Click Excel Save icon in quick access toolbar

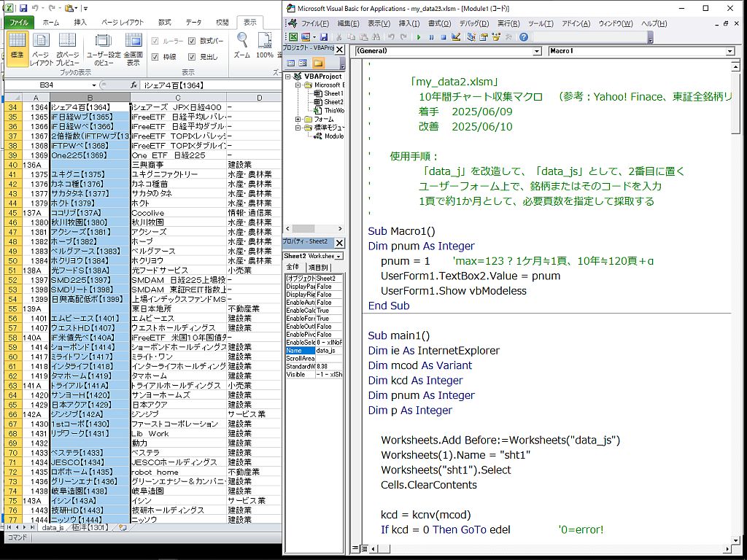coord(23,7)
